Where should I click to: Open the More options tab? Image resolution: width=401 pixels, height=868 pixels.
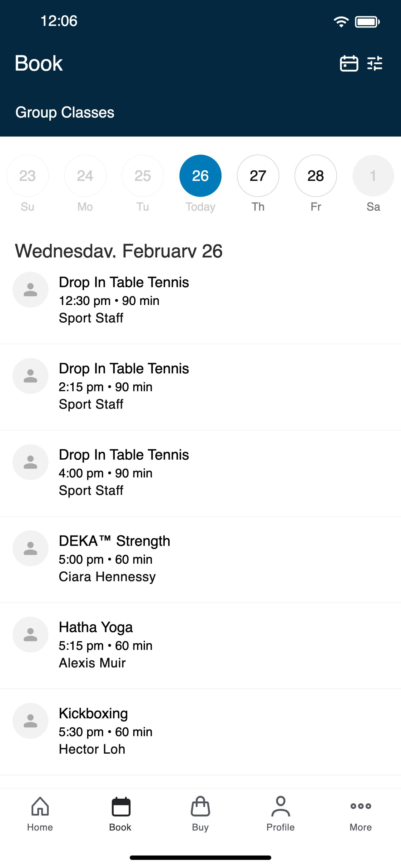tap(361, 814)
